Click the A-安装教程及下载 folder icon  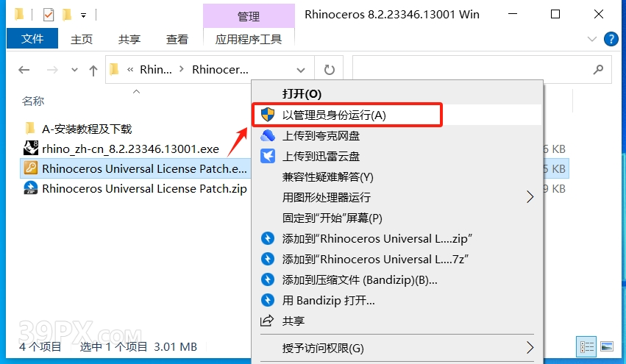coord(30,129)
